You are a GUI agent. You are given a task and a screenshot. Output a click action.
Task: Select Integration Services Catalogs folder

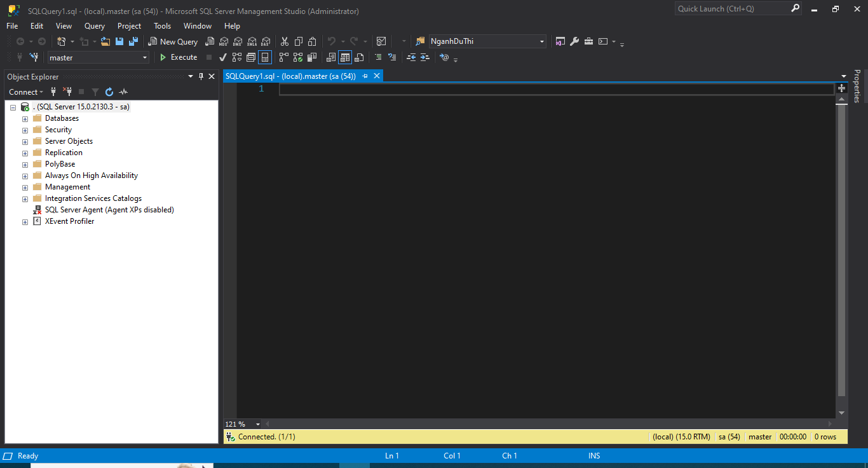[x=93, y=198]
